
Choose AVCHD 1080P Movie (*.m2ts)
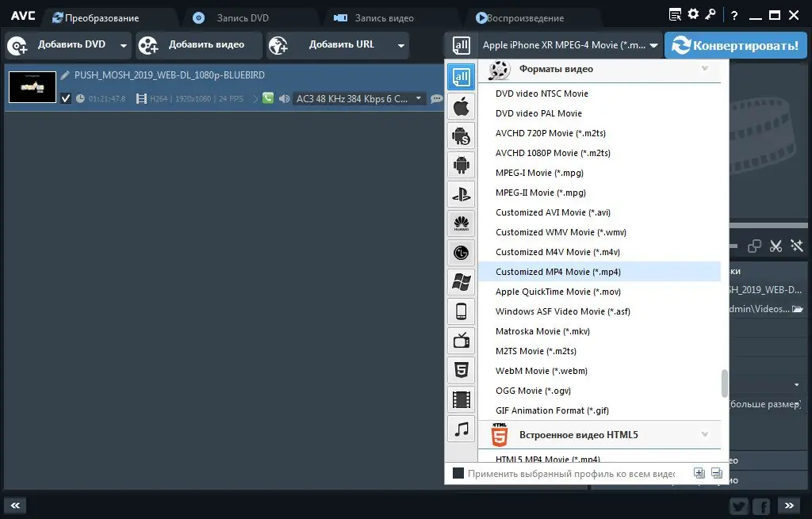coord(599,153)
